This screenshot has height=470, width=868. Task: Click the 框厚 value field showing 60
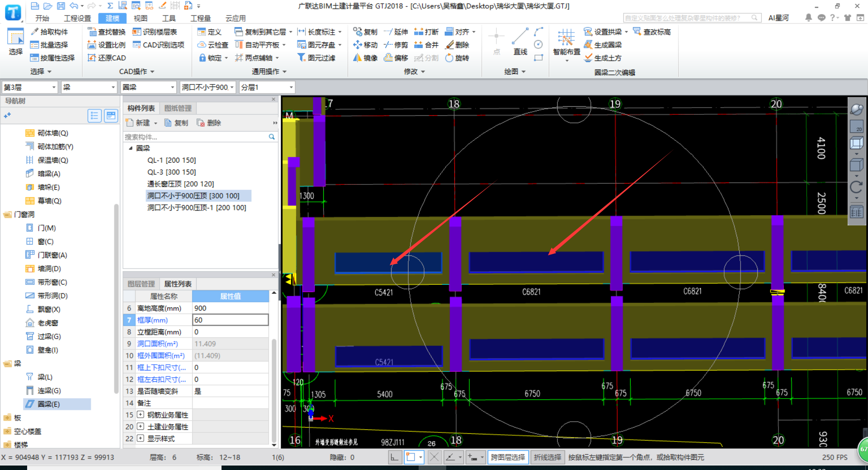(231, 320)
